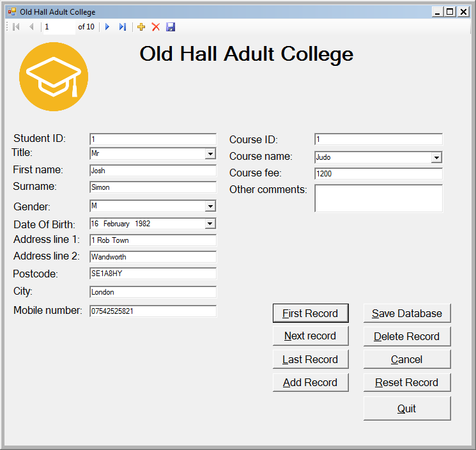Open the Date Of Birth calendar dropdown
Screen dimensions: 476x450
210,224
